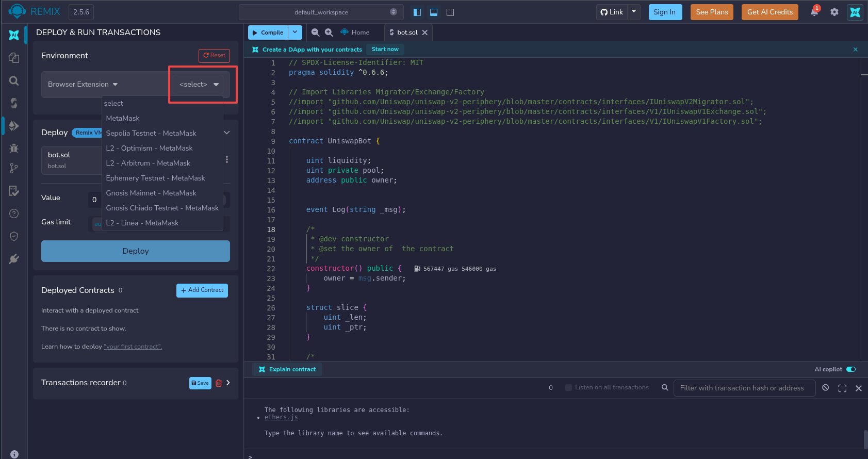Open the File Explorer sidebar icon
This screenshot has height=459, width=868.
pos(14,58)
